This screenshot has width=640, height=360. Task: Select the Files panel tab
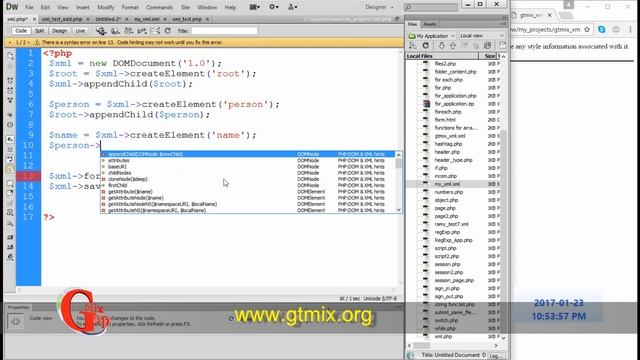point(413,24)
